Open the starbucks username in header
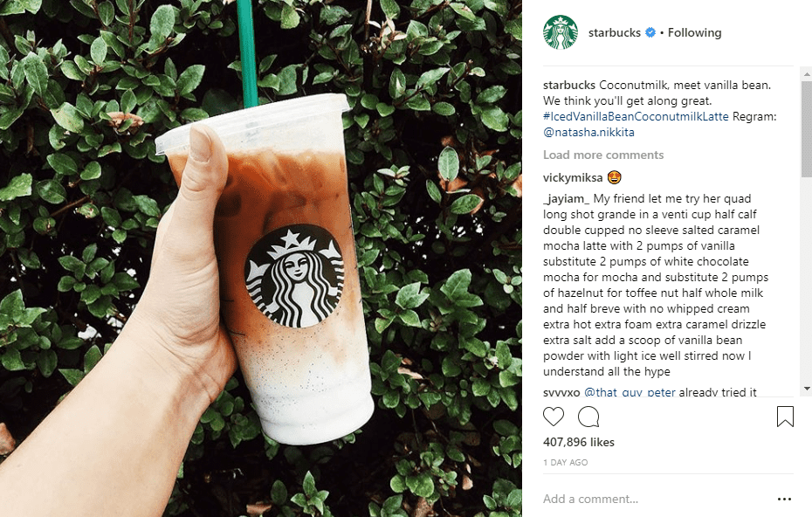 tap(614, 32)
